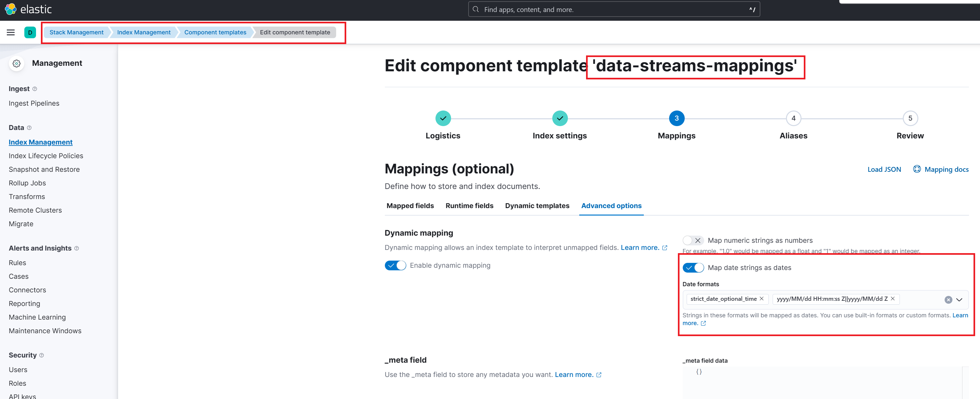Click the help icon beside Ingest
The height and width of the screenshot is (399, 980).
(35, 89)
